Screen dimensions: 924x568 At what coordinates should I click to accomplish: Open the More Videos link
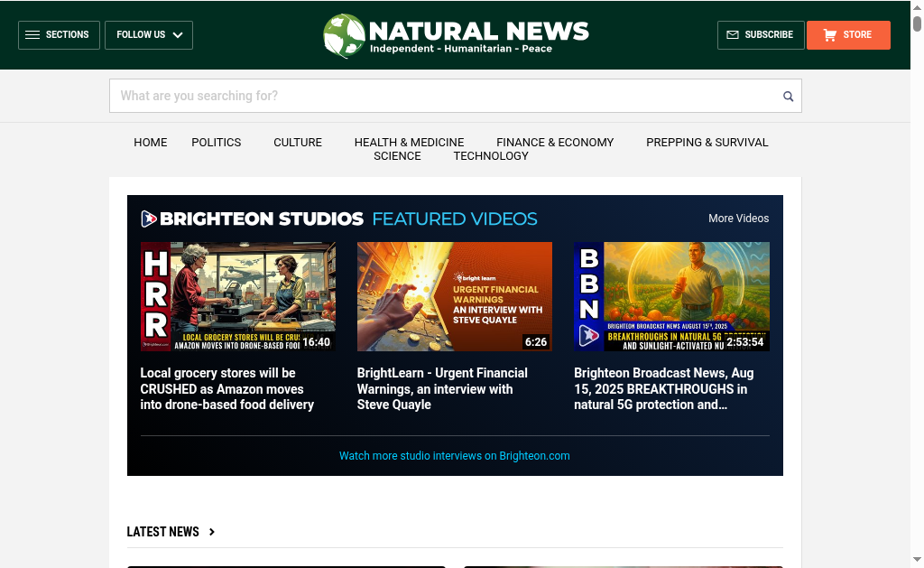coord(738,219)
